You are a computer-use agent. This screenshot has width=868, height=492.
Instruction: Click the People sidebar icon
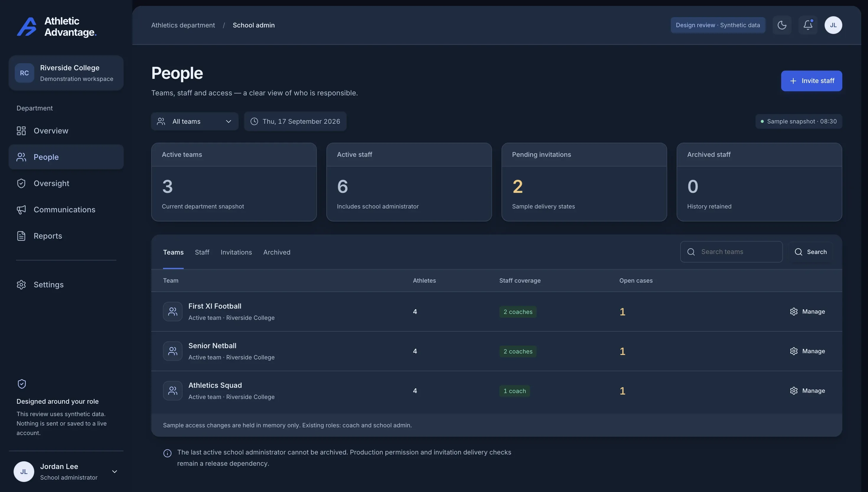click(x=21, y=157)
